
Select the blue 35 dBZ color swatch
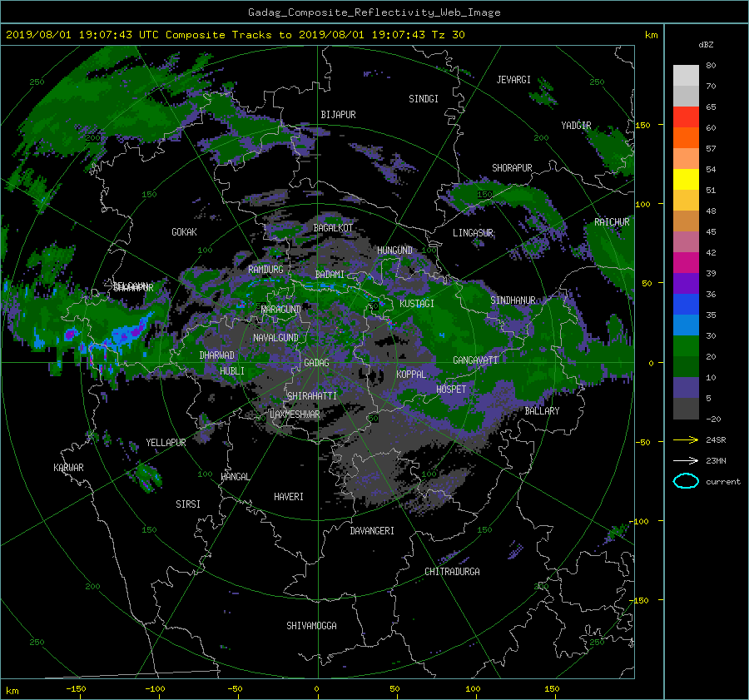[686, 305]
